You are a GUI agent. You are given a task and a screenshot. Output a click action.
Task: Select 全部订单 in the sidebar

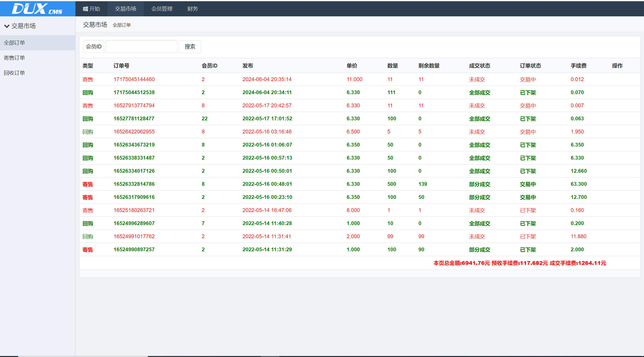click(x=14, y=43)
